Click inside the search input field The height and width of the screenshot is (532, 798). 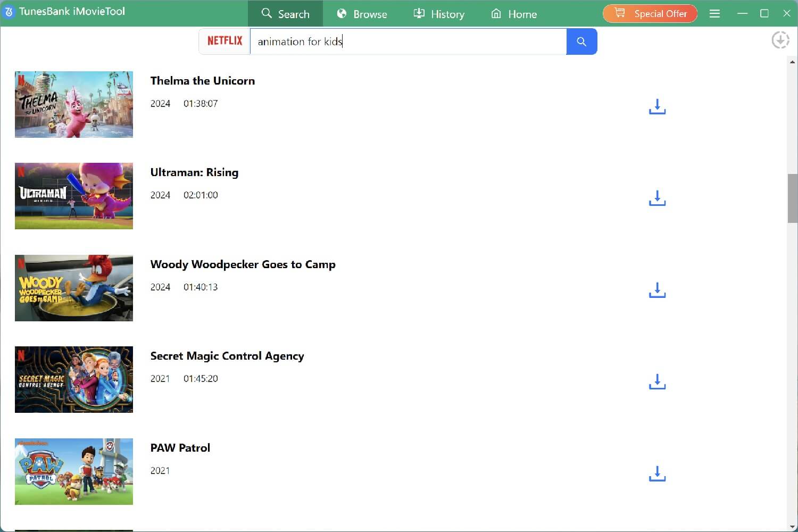pos(408,41)
